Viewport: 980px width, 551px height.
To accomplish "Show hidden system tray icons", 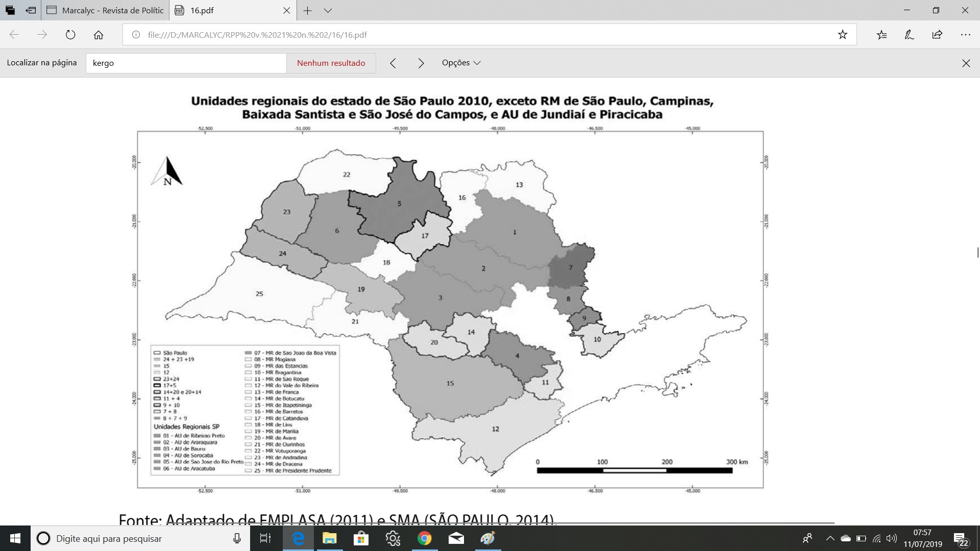I will pyautogui.click(x=830, y=538).
